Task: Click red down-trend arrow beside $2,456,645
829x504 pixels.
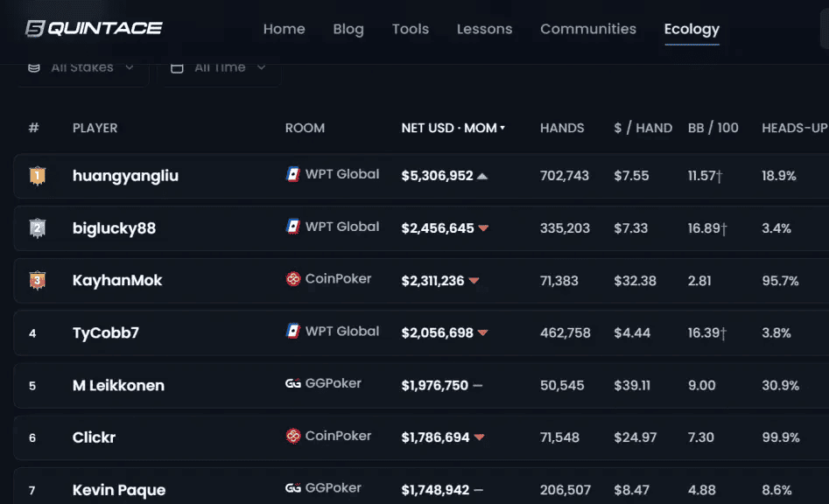Action: pos(483,228)
